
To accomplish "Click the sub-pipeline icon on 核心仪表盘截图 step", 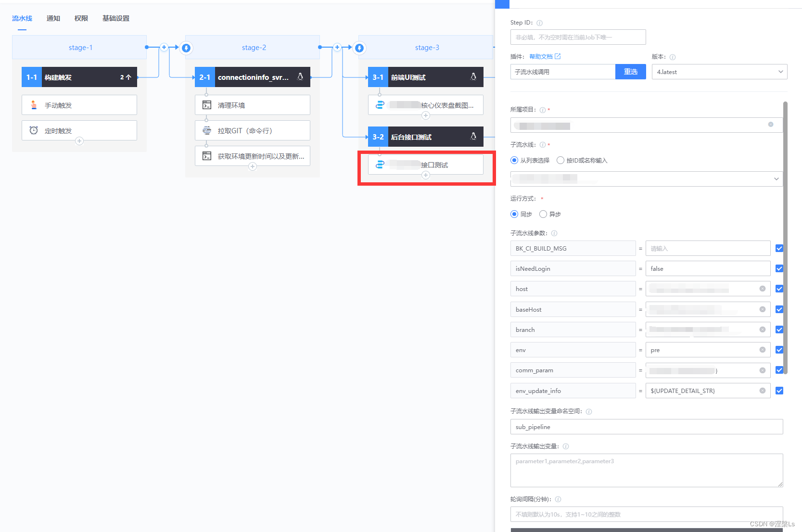I will tap(380, 105).
